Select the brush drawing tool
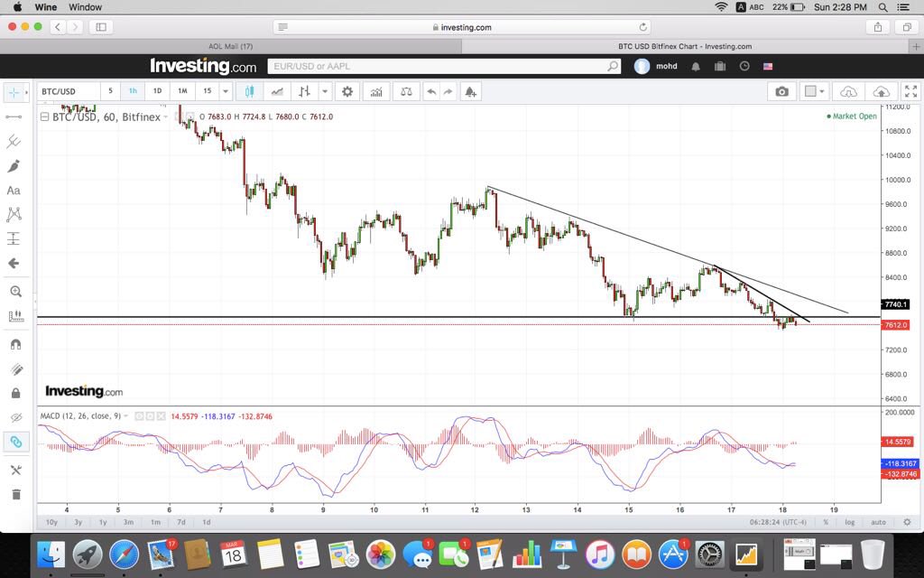 point(14,166)
